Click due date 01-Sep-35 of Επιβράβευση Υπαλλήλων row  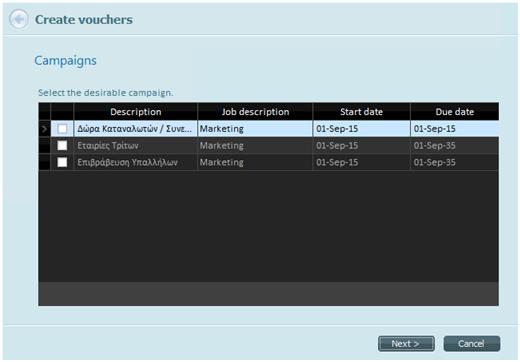pos(455,162)
